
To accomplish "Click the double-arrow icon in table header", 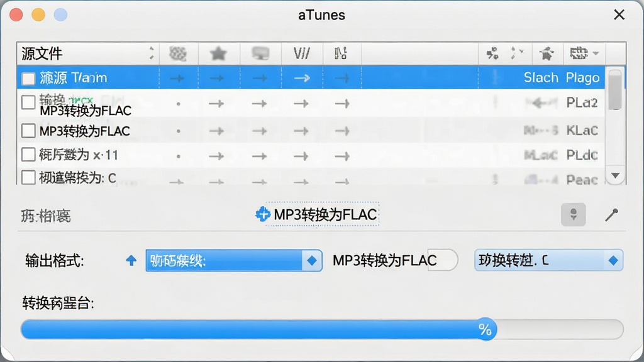I will (x=517, y=53).
